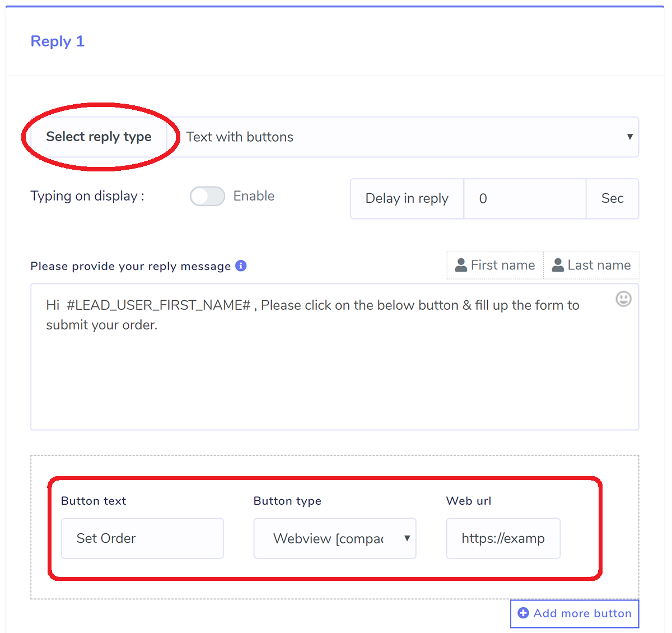
Task: Click the info icon beside reply message label
Action: (241, 266)
